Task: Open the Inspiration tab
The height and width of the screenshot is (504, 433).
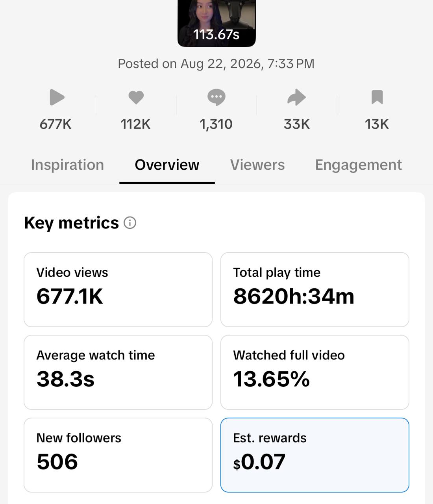Action: tap(67, 165)
